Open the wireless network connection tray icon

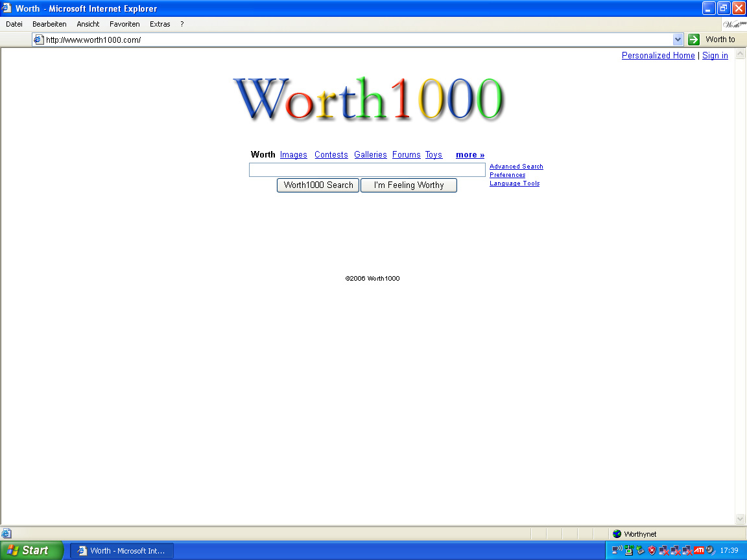617,550
